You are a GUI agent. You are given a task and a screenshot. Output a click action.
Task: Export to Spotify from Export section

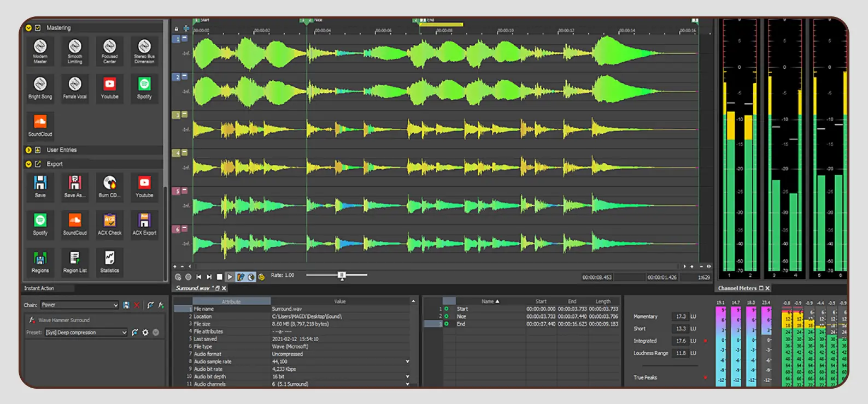[x=40, y=224]
